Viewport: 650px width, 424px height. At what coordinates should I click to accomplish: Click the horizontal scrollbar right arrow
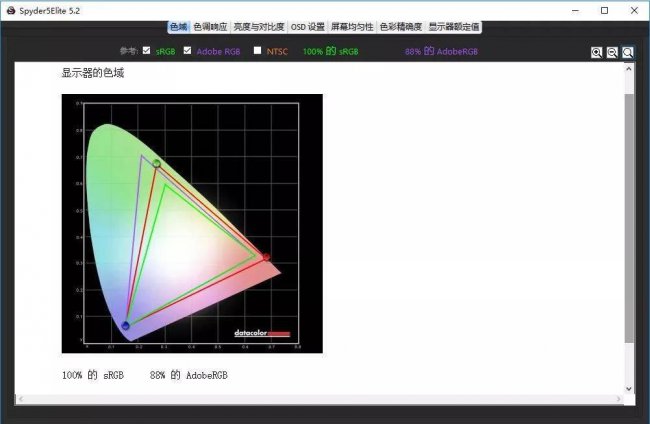618,399
